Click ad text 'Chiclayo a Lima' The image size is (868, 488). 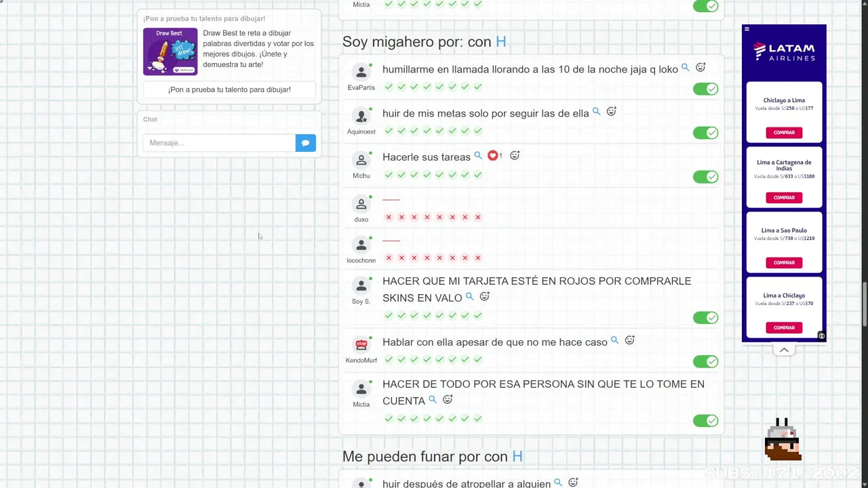pyautogui.click(x=784, y=100)
